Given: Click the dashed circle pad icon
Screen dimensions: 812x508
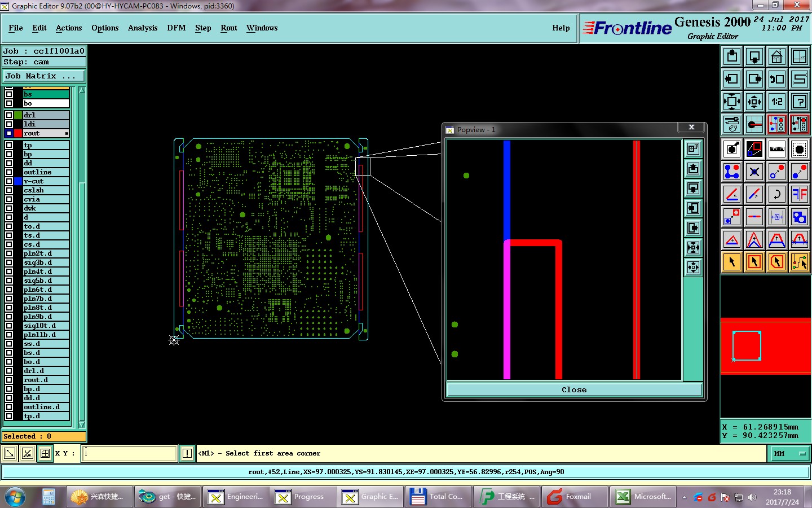Looking at the screenshot, I should 800,149.
